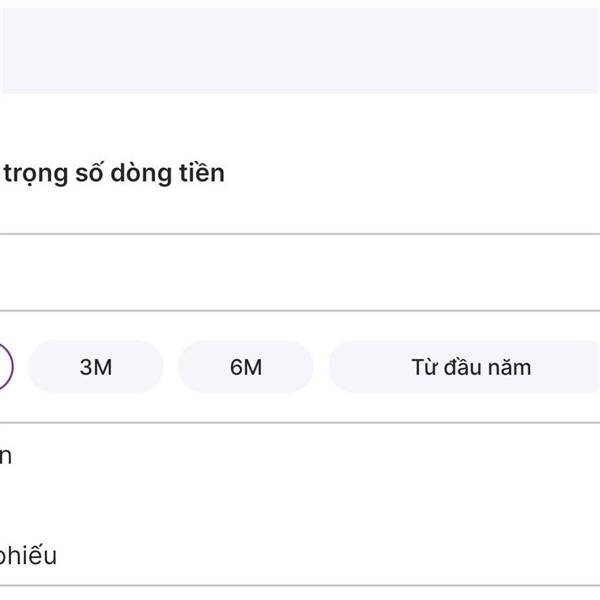
Task: Open the row ending in phiếu
Action: pos(28,556)
